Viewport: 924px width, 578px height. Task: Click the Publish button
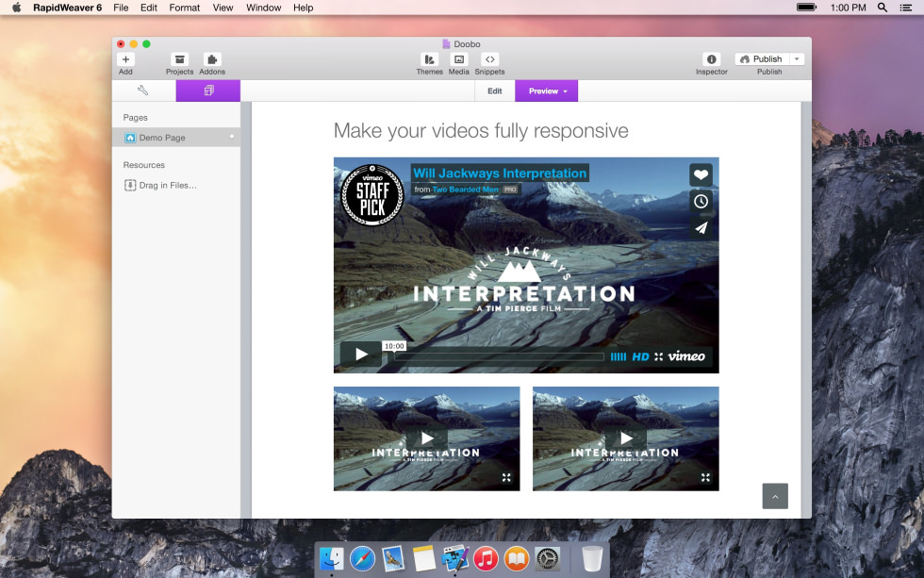point(762,58)
